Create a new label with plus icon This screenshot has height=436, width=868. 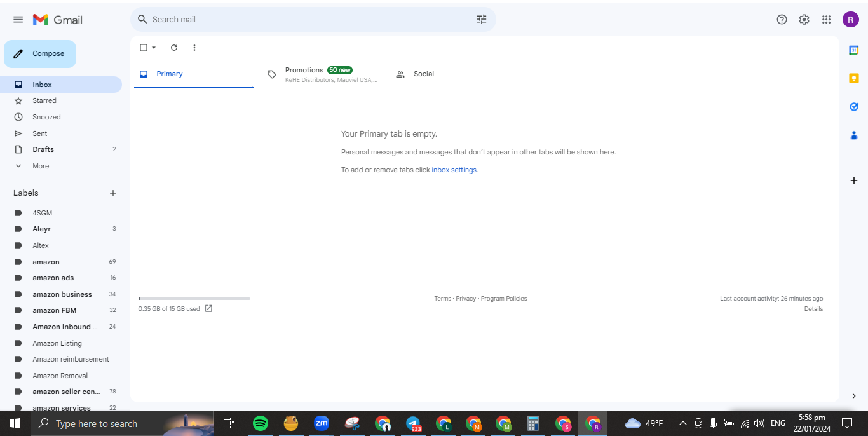pyautogui.click(x=113, y=193)
